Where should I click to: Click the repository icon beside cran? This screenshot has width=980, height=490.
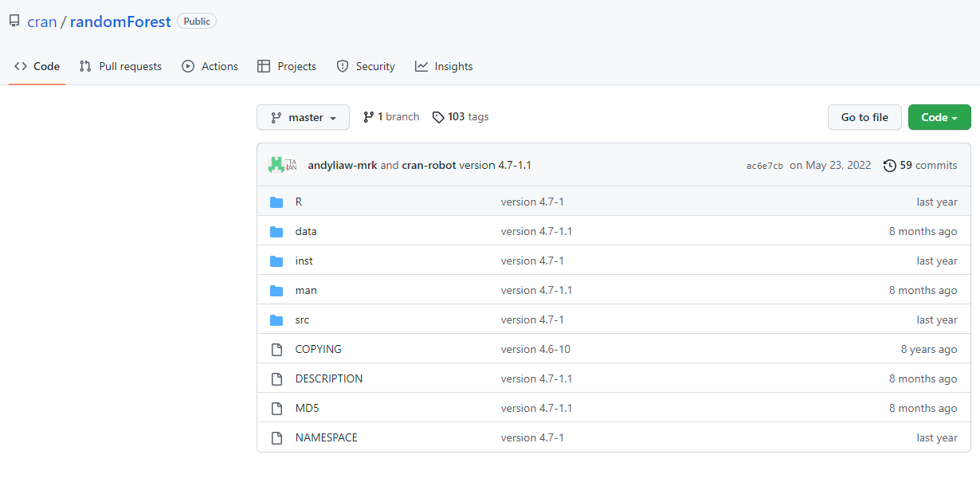(x=14, y=22)
